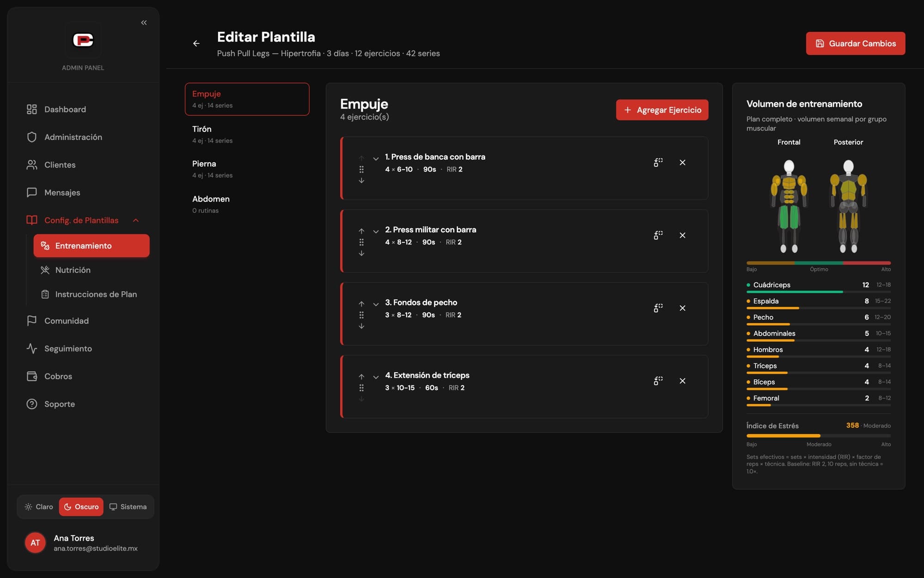Image resolution: width=924 pixels, height=578 pixels.
Task: Switch theme to Claro
Action: pos(39,507)
